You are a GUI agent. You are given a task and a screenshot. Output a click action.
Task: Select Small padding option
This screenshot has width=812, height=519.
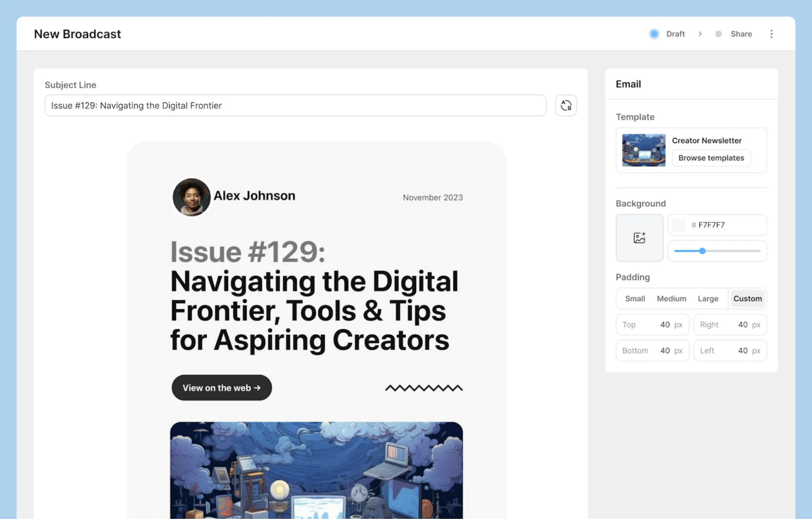(x=634, y=299)
